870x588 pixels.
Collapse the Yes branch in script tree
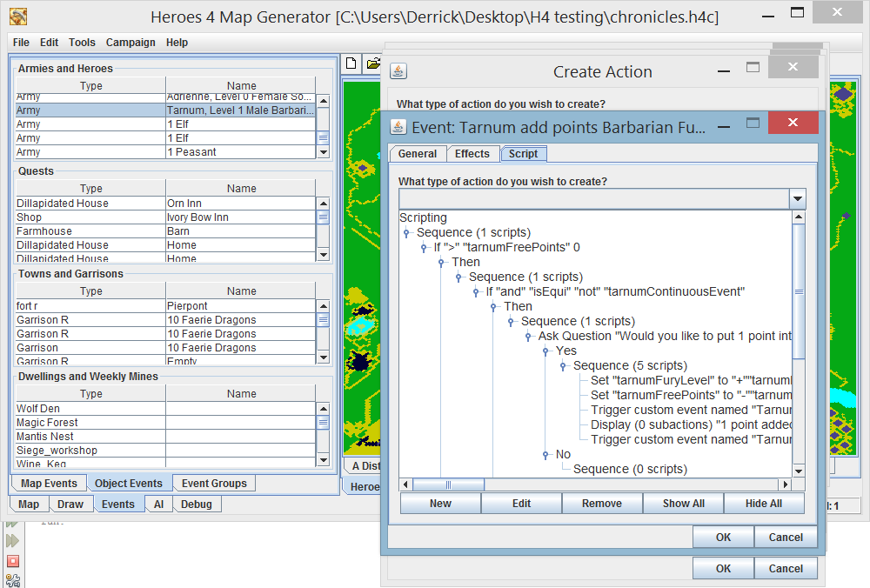click(545, 351)
